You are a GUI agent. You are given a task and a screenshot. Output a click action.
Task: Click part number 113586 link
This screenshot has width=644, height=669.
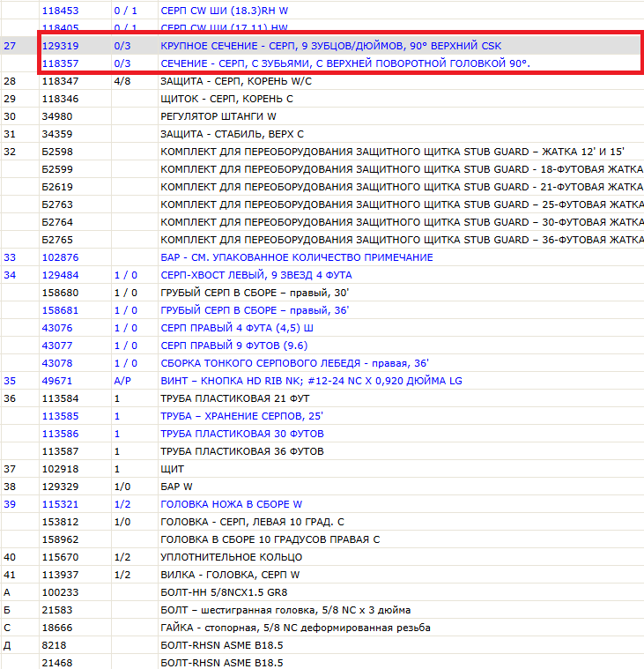coord(60,434)
